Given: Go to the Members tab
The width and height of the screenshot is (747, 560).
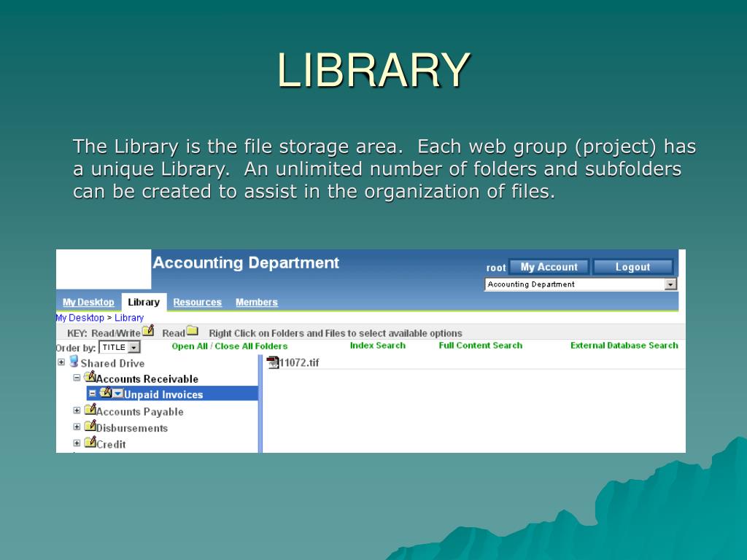Looking at the screenshot, I should point(256,302).
